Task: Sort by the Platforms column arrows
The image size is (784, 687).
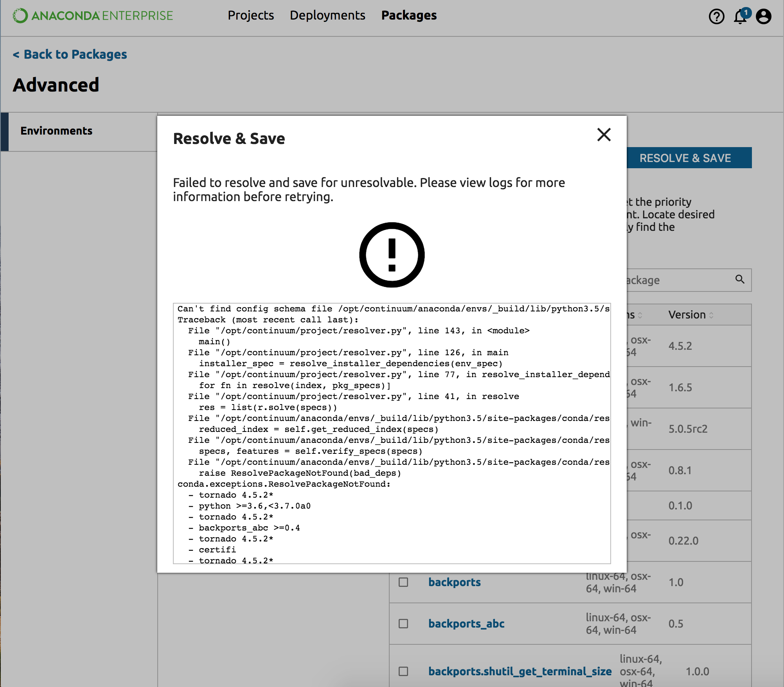Action: 640,315
